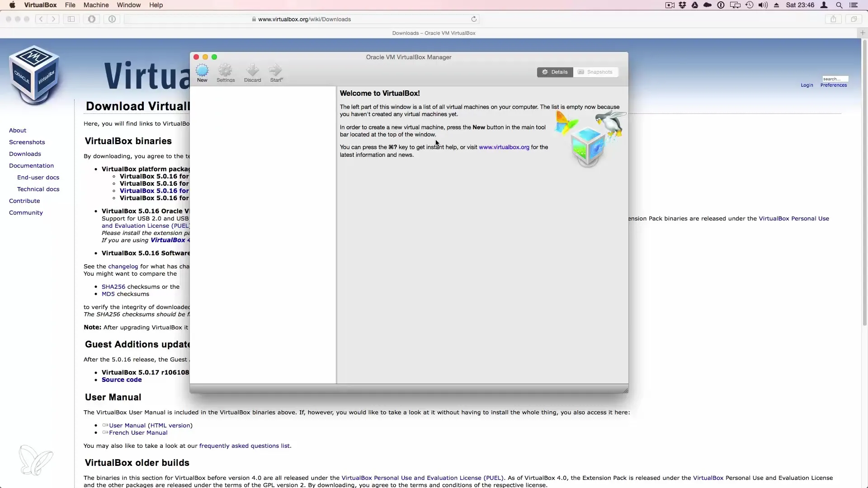Viewport: 868px width, 488px height.
Task: Open SHA256 checksums link
Action: click(113, 287)
